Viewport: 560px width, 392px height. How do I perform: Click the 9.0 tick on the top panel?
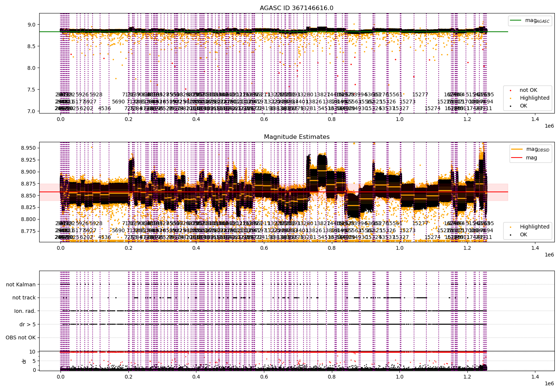pos(31,25)
